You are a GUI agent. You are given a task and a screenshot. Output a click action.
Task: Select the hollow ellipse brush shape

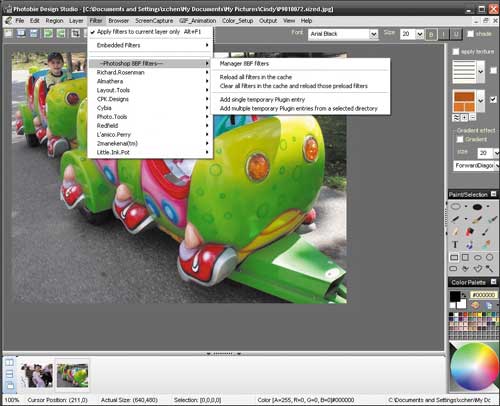(x=455, y=207)
